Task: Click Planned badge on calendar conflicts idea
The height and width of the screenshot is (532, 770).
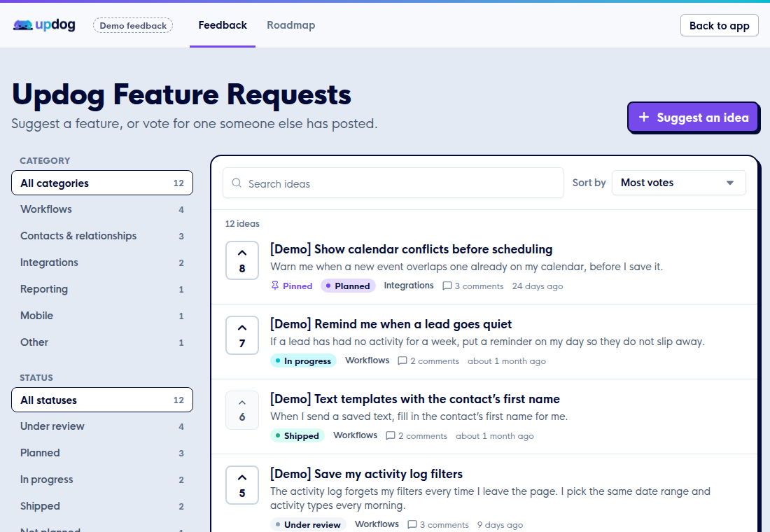Action: (x=348, y=286)
